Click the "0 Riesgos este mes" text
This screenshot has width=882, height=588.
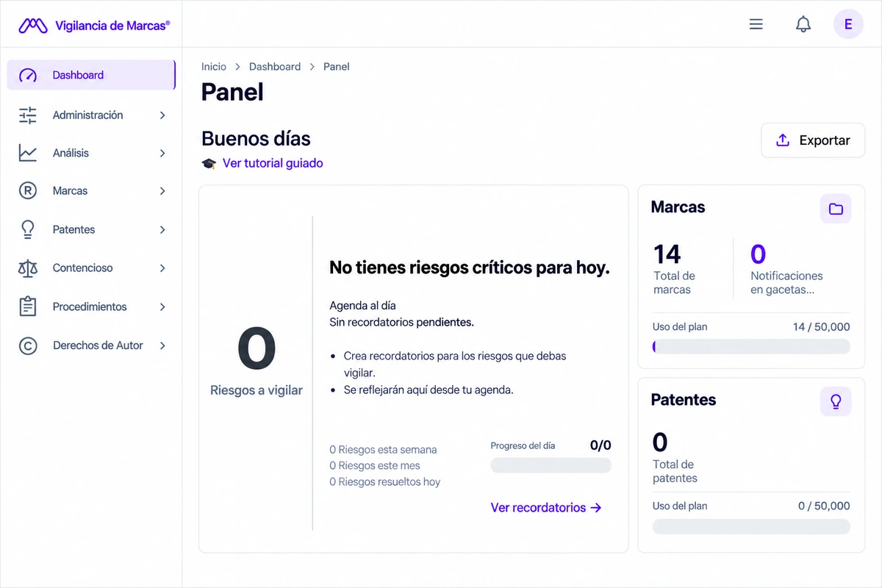click(x=375, y=465)
